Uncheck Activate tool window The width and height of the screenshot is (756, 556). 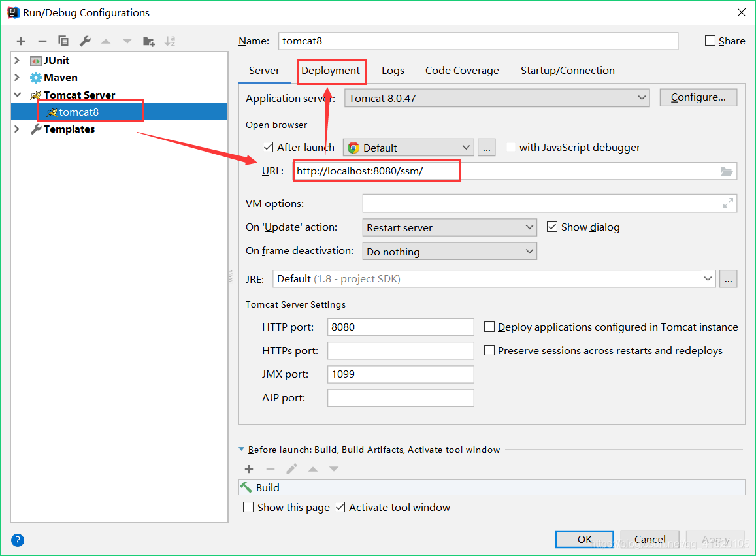pyautogui.click(x=340, y=507)
